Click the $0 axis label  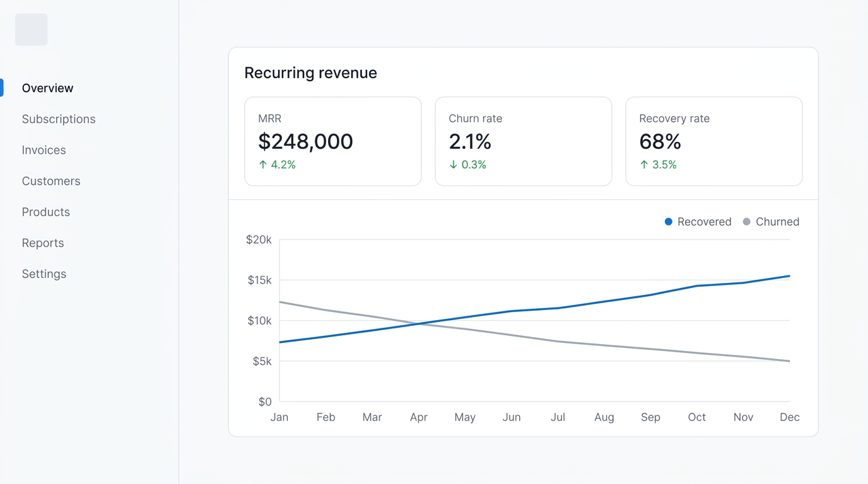tap(265, 401)
